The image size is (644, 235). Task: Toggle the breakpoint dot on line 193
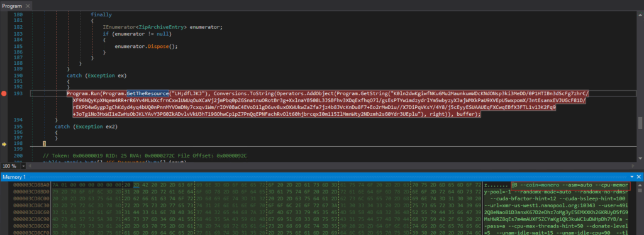(4, 94)
